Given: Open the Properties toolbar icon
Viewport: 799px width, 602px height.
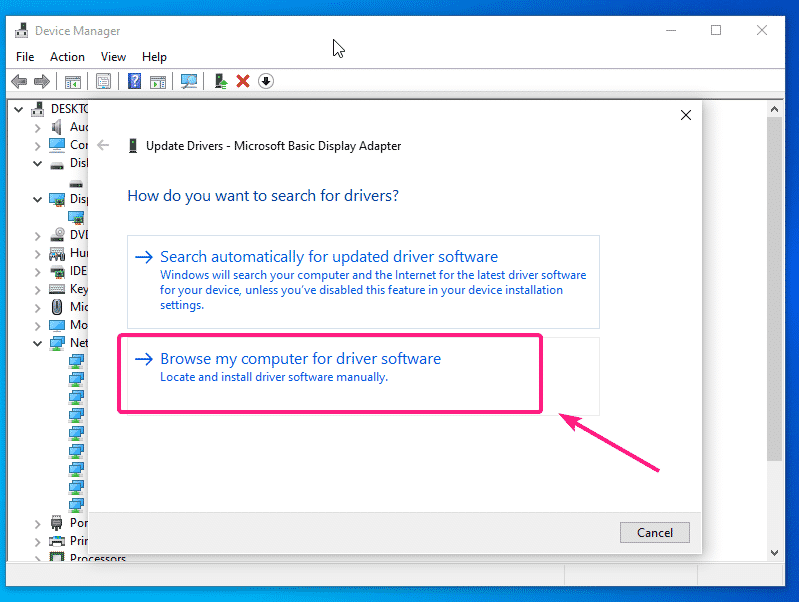Looking at the screenshot, I should click(103, 81).
